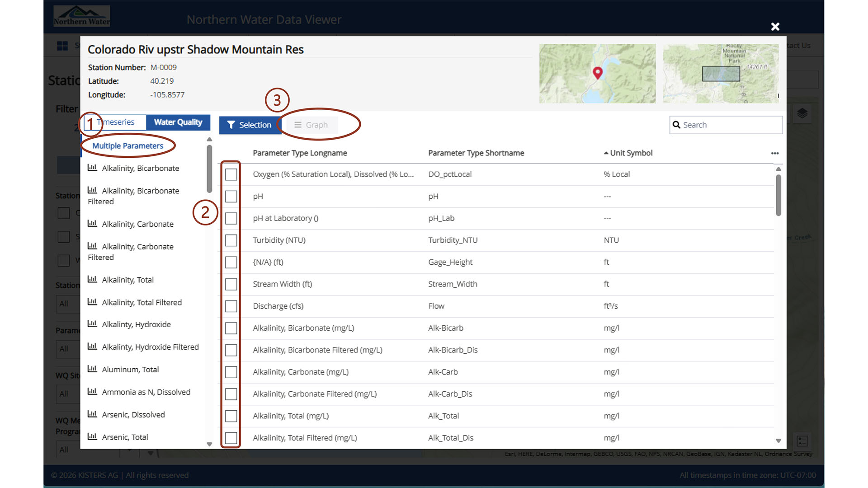Click chart icon for Alkalinity, Total Filtered
The image size is (868, 488).
92,302
